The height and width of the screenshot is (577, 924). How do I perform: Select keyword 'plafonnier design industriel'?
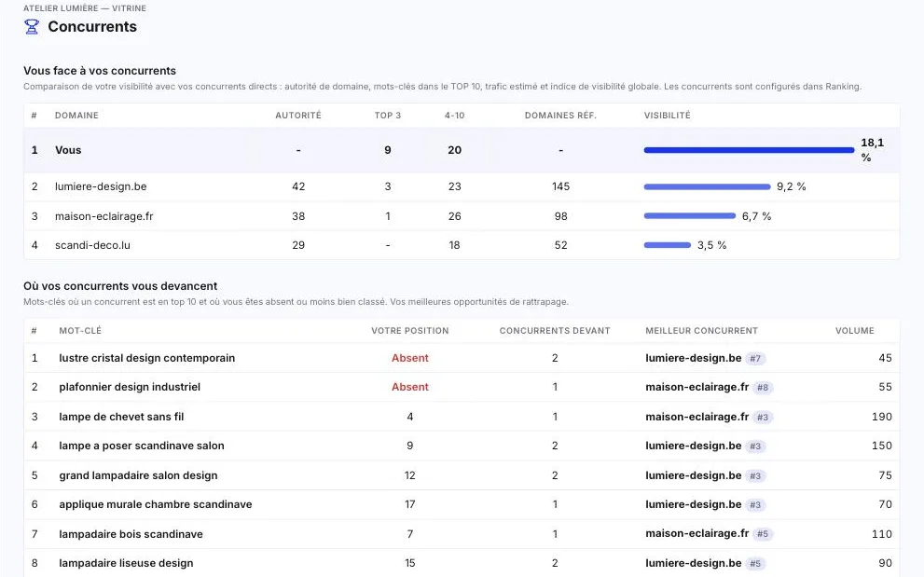tap(130, 387)
